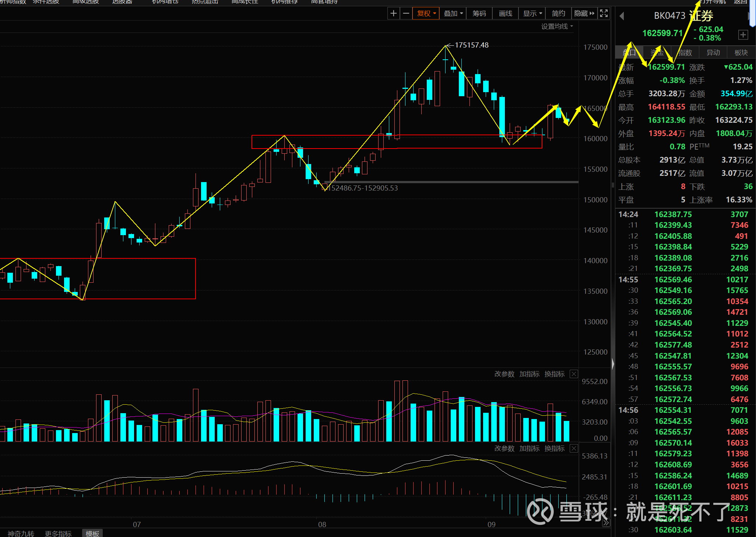Close the MACD indicator panel
The height and width of the screenshot is (537, 756).
(574, 449)
